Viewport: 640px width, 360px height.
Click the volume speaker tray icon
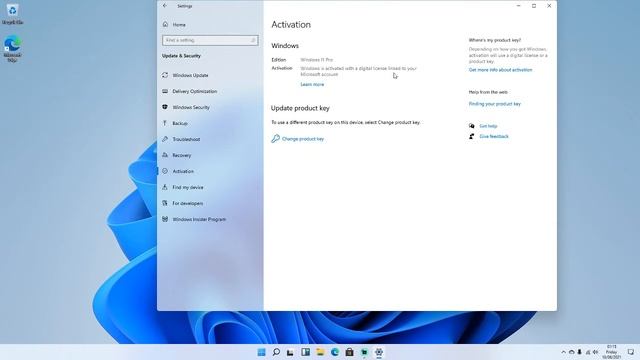click(x=596, y=352)
